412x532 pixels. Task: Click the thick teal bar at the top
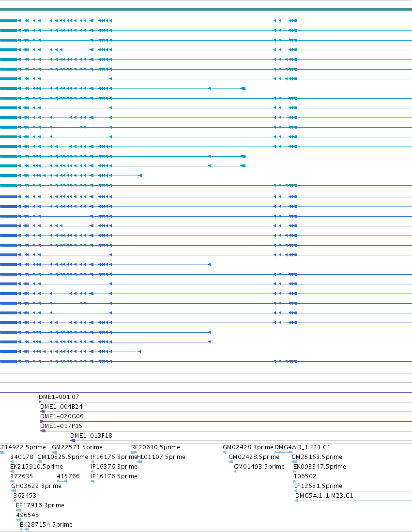click(x=206, y=9)
